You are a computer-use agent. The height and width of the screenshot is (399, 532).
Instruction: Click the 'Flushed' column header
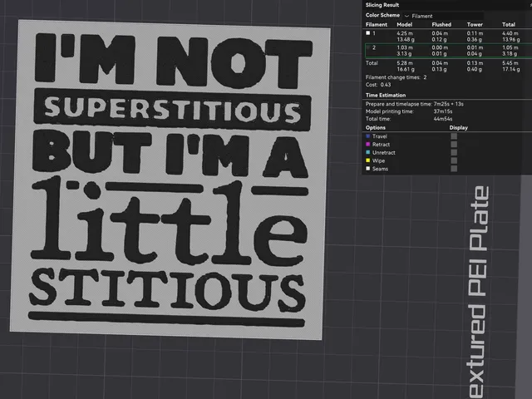tap(441, 24)
